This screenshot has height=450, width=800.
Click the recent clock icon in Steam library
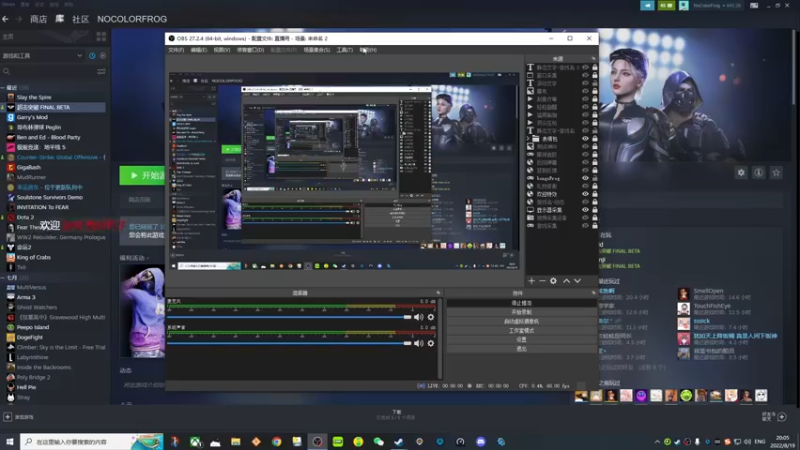92,56
